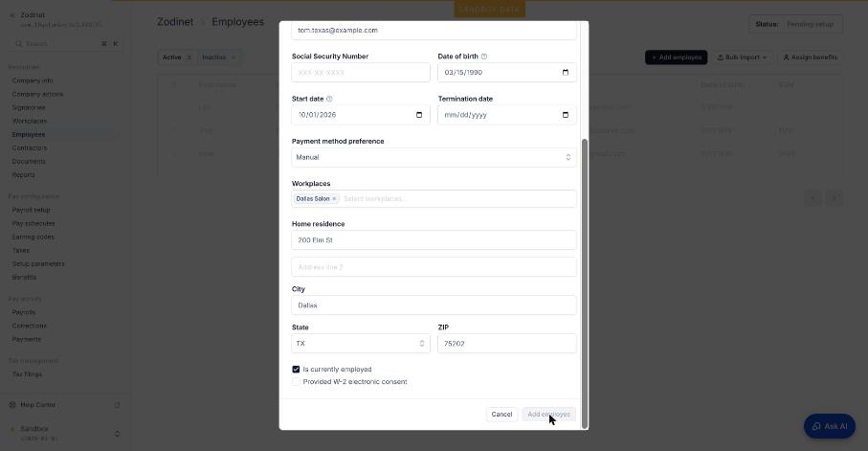Open the Bulk import dropdown

coord(742,57)
